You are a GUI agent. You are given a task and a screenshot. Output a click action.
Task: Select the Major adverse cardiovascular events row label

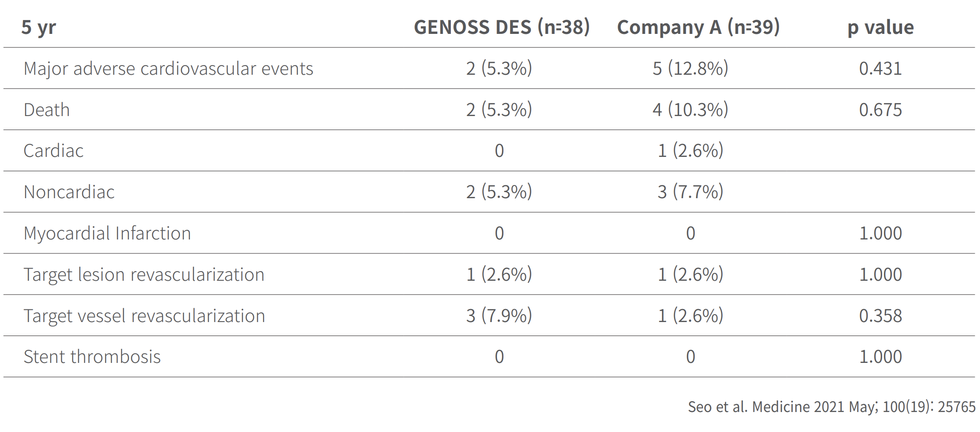(x=168, y=69)
